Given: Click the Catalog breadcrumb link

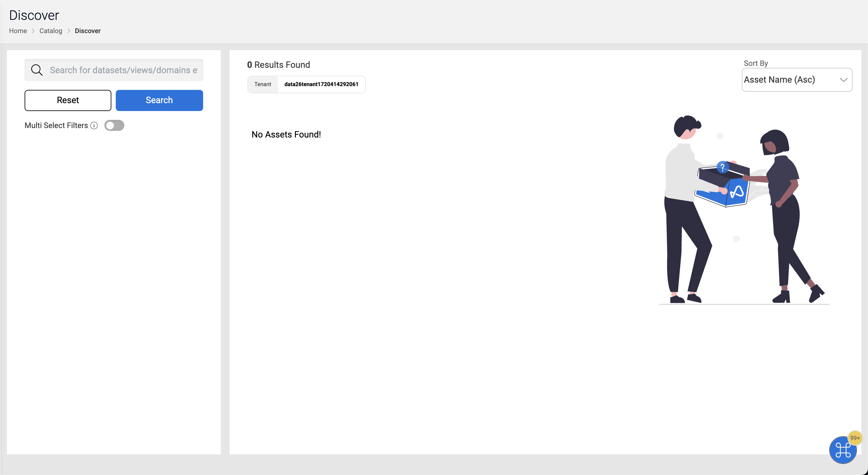Looking at the screenshot, I should [x=50, y=31].
